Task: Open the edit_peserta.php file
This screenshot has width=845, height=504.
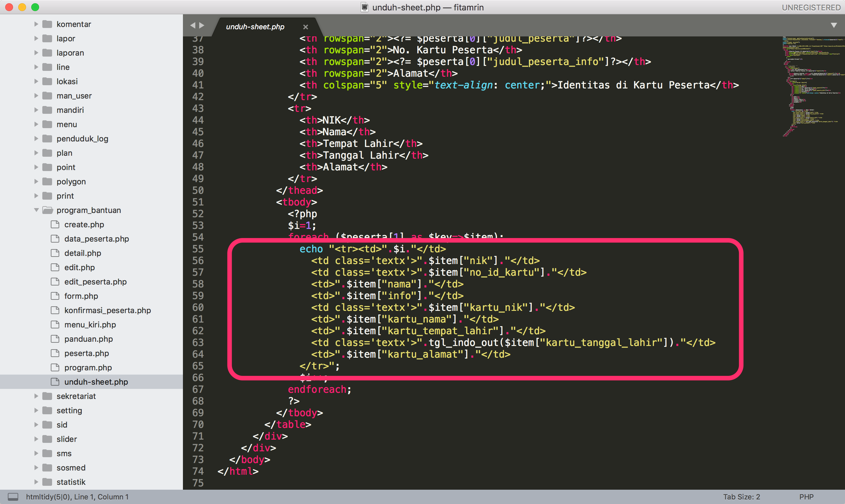Action: tap(95, 282)
